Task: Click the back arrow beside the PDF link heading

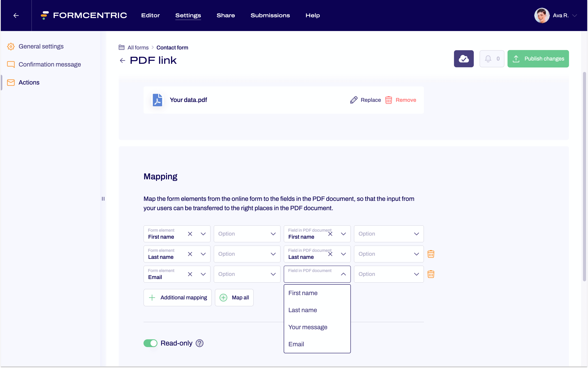Action: point(122,60)
